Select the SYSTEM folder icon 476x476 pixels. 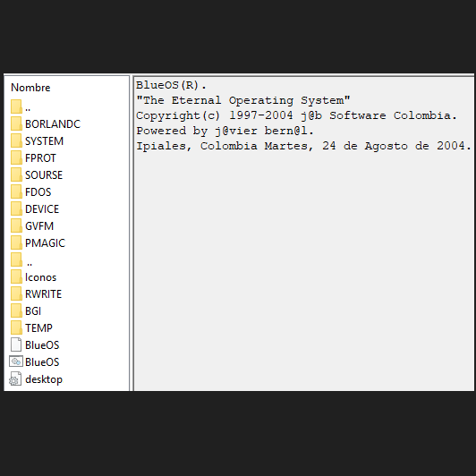pyautogui.click(x=16, y=140)
